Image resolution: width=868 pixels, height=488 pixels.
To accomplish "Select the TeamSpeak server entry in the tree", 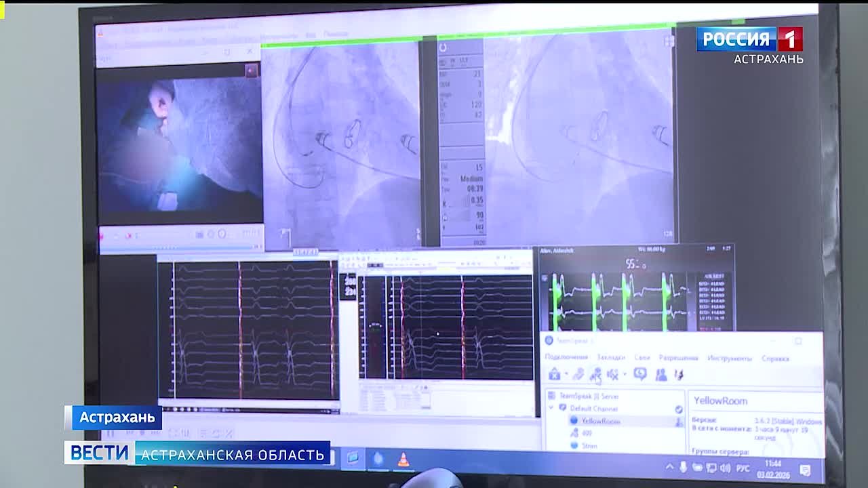I will 589,396.
